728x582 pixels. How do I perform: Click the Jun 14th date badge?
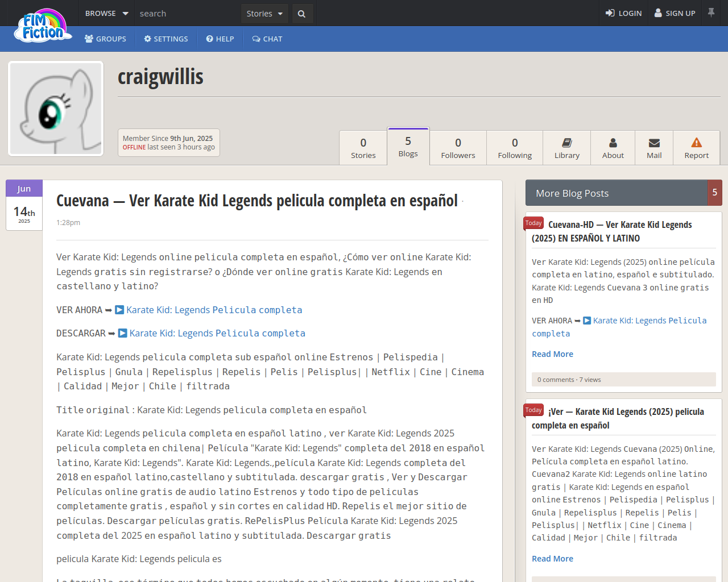point(24,205)
